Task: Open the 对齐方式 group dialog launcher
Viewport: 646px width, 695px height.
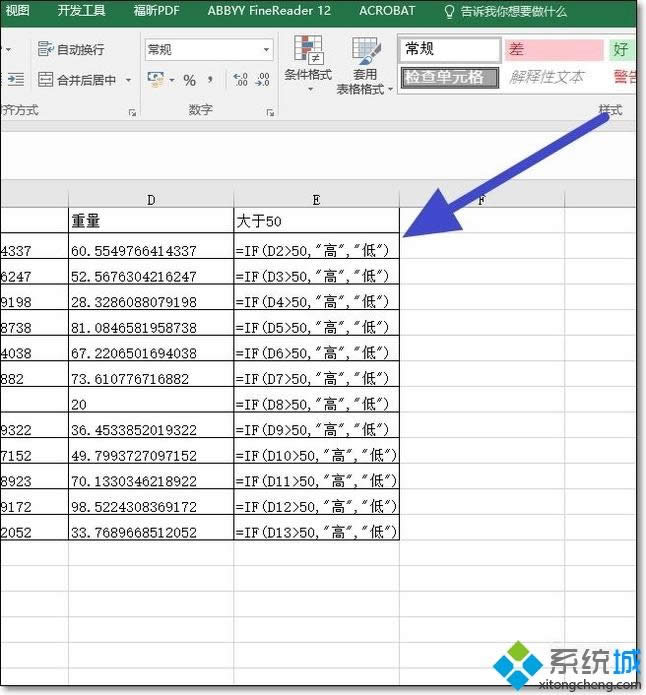Action: [x=132, y=113]
